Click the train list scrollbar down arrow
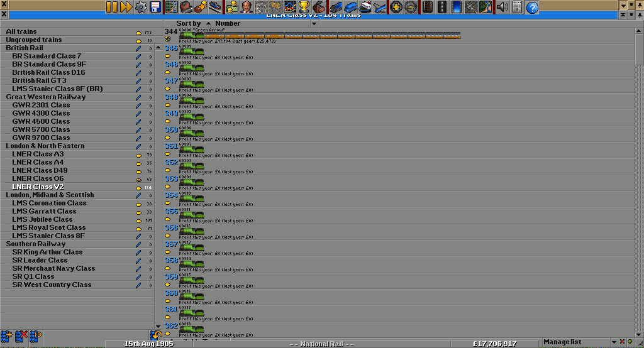644x348 pixels. click(639, 334)
